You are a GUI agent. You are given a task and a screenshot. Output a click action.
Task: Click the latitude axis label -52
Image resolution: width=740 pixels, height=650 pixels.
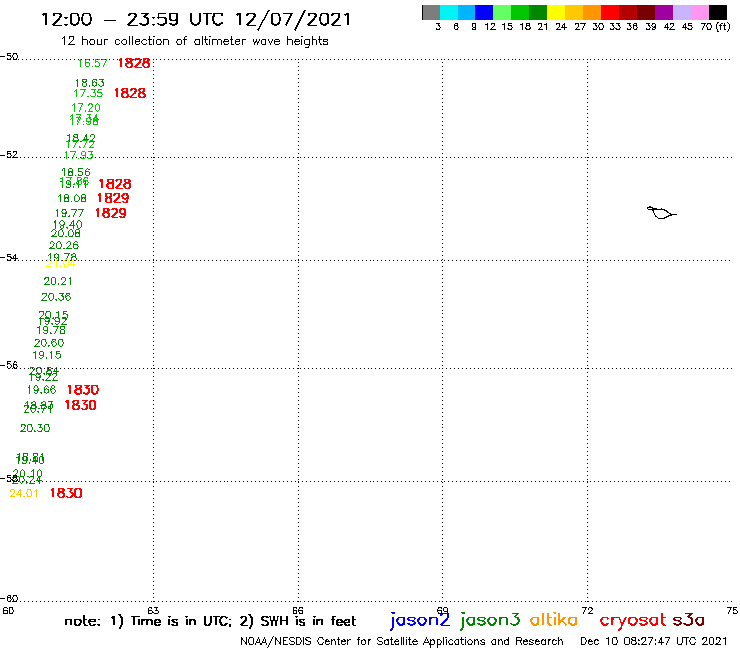9,155
